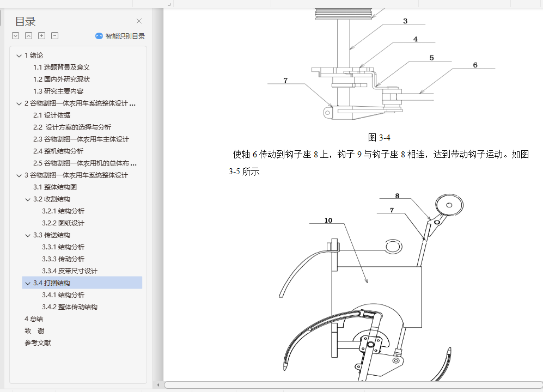
Task: Collapse chapter 3 谷物割捆一体农用车系统整体设计
Action: click(19, 175)
